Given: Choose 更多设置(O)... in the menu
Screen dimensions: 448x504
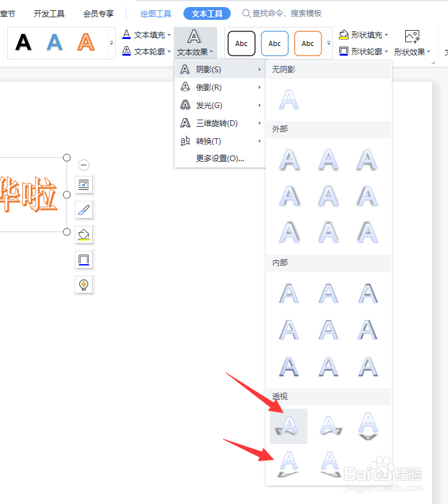Looking at the screenshot, I should tap(220, 159).
